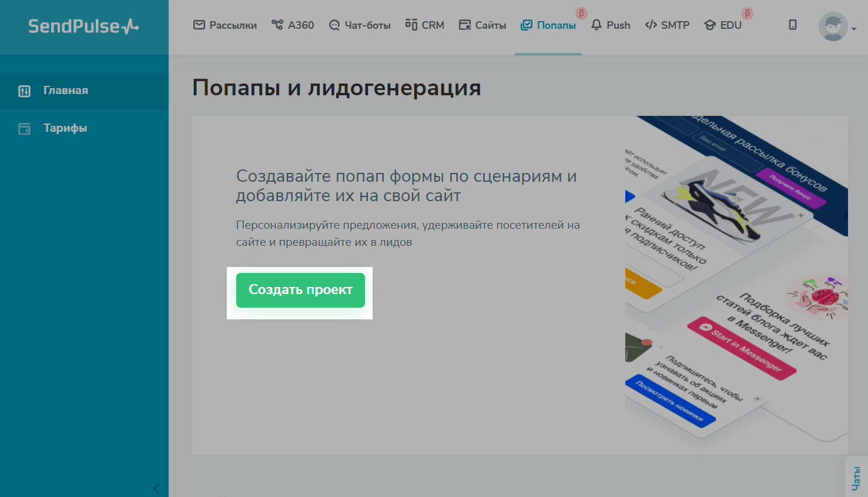Viewport: 868px width, 497px height.
Task: Open the Чаты side tab
Action: click(856, 478)
